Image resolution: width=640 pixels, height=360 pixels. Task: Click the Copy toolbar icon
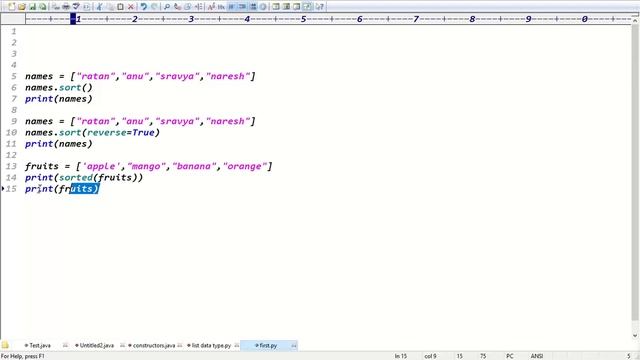[x=109, y=7]
